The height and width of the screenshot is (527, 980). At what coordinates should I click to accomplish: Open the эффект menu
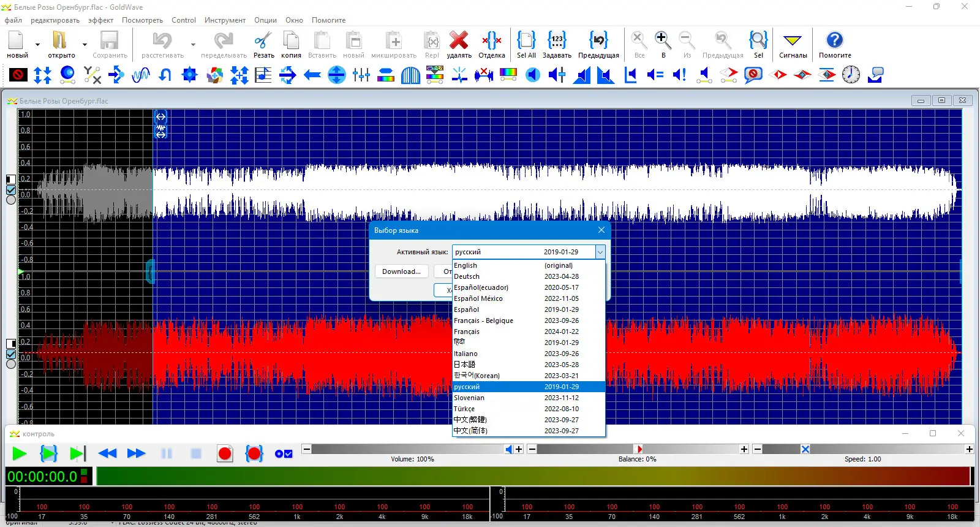(x=100, y=20)
